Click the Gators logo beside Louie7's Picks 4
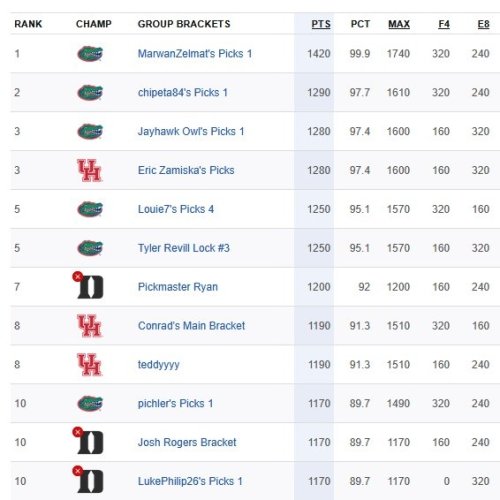 [90, 209]
